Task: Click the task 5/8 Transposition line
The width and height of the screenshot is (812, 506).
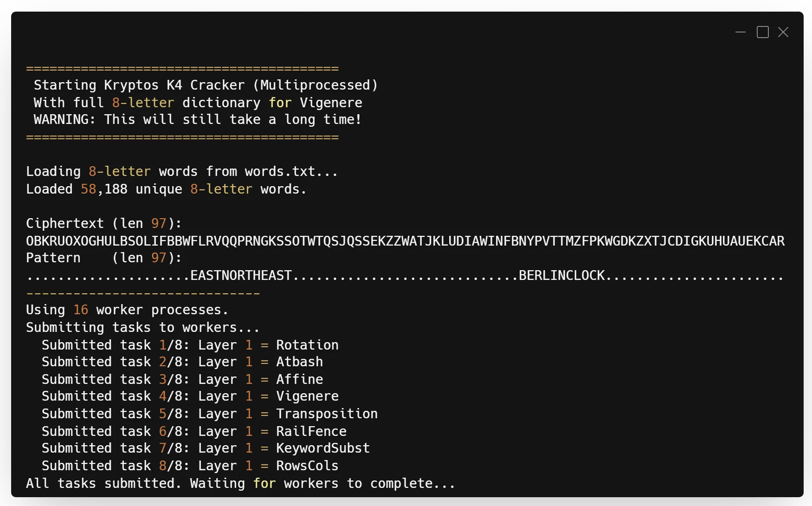Action: pos(209,414)
